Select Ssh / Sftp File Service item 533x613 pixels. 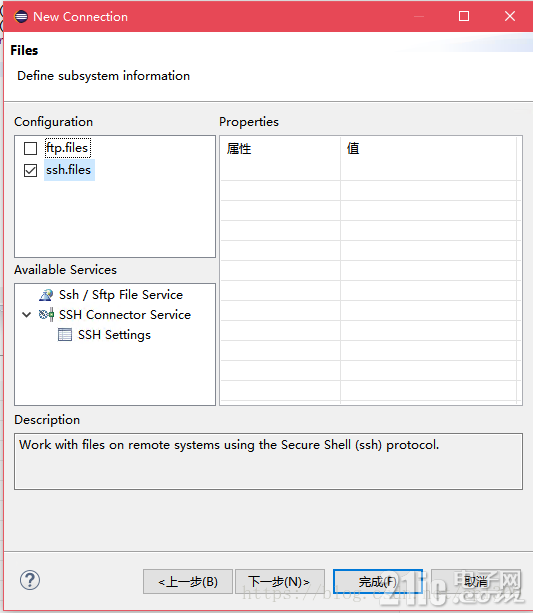121,295
